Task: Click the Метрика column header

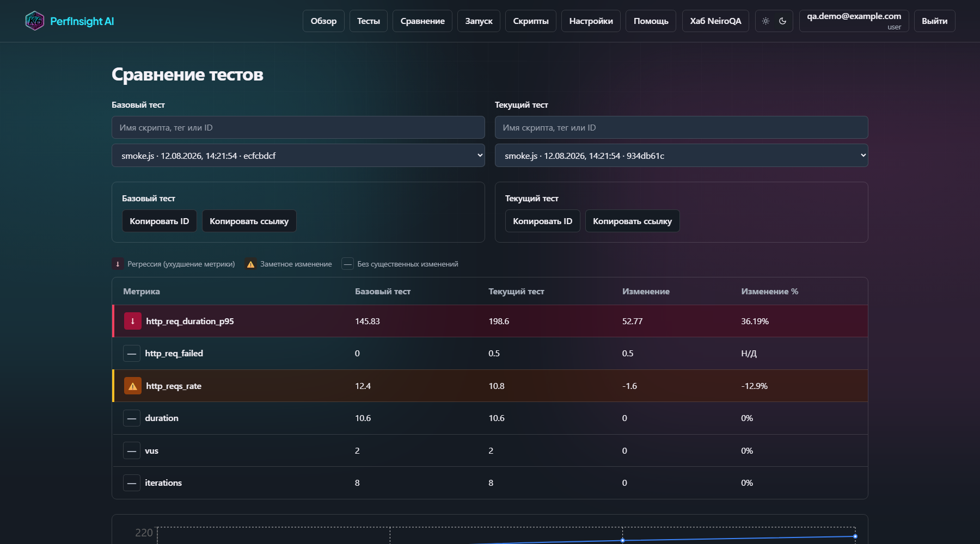Action: (142, 292)
